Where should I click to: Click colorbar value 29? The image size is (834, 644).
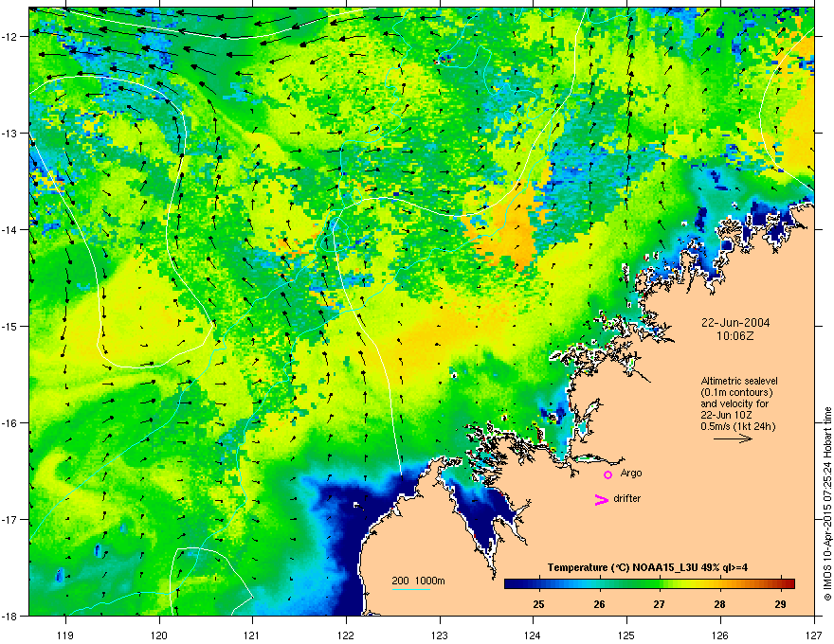point(780,604)
